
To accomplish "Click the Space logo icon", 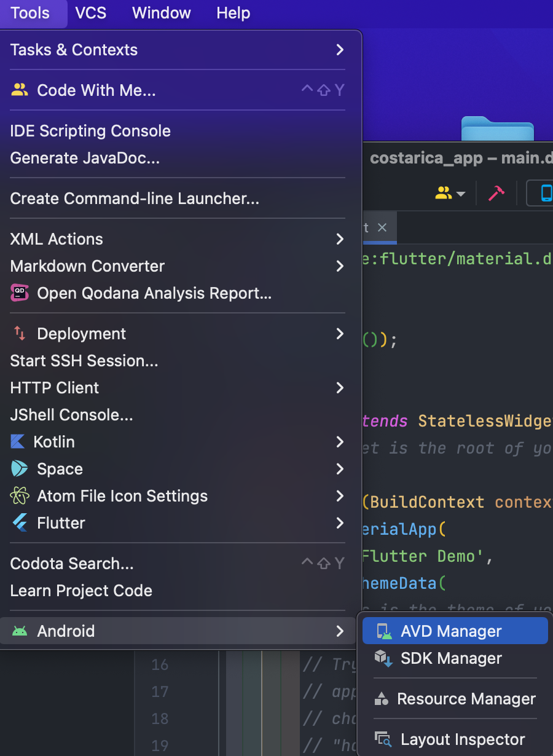I will (x=20, y=469).
